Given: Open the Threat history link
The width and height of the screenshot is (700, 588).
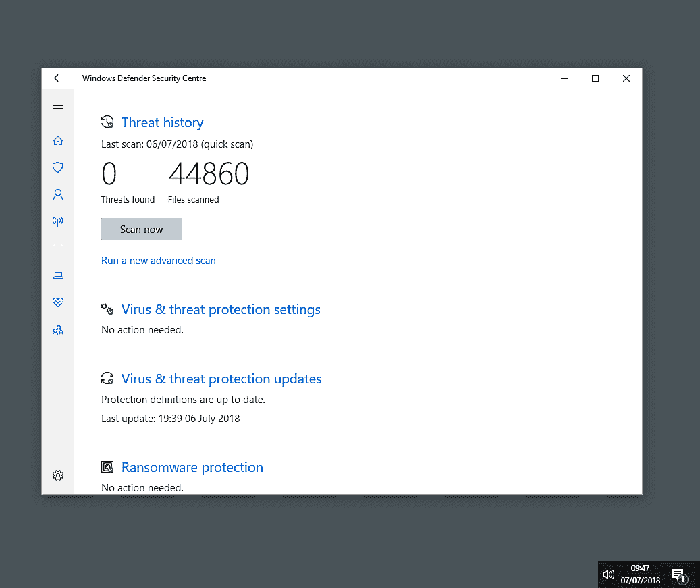Looking at the screenshot, I should click(162, 122).
